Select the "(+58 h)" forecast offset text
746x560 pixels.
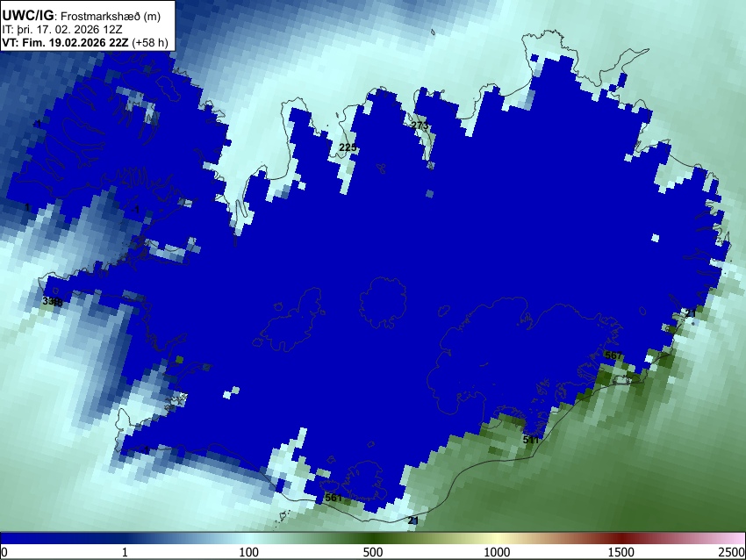[149, 43]
